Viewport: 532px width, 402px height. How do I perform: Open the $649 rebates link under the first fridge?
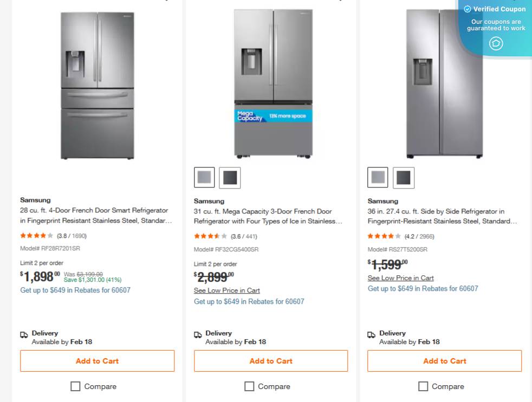(75, 289)
